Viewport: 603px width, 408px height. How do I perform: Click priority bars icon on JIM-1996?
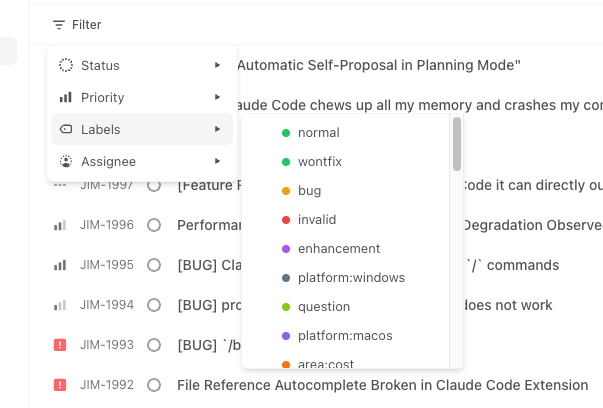coord(60,225)
